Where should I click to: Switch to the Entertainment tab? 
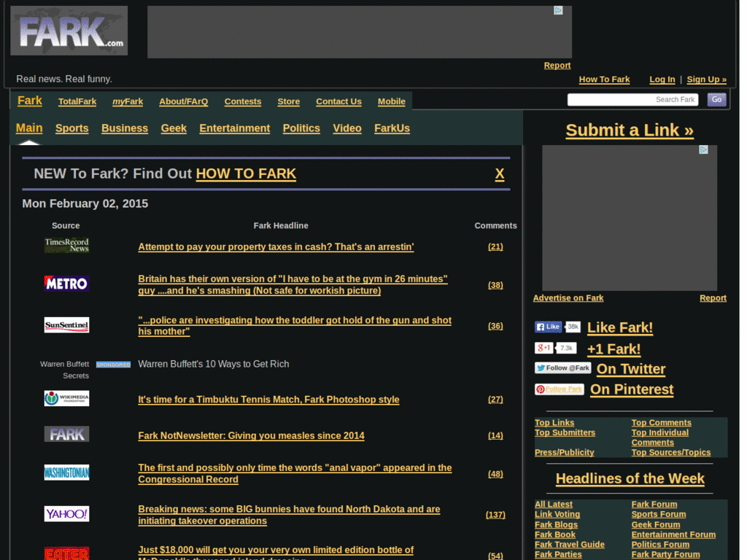click(x=235, y=128)
